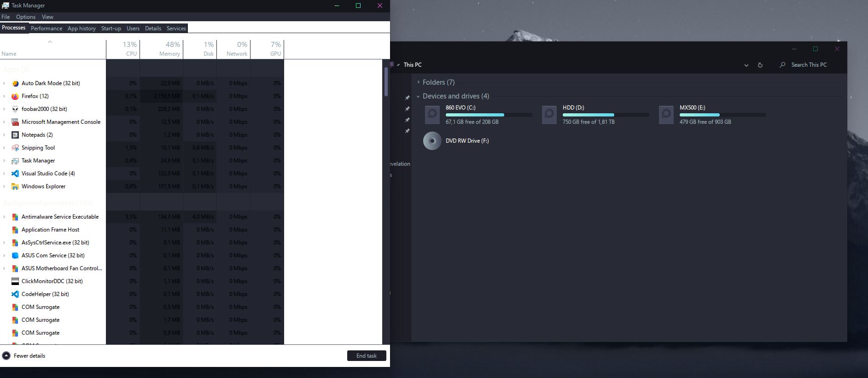Click the Task Manager vertical scrollbar thumb
Screen dimensions: 868x378
click(x=386, y=82)
